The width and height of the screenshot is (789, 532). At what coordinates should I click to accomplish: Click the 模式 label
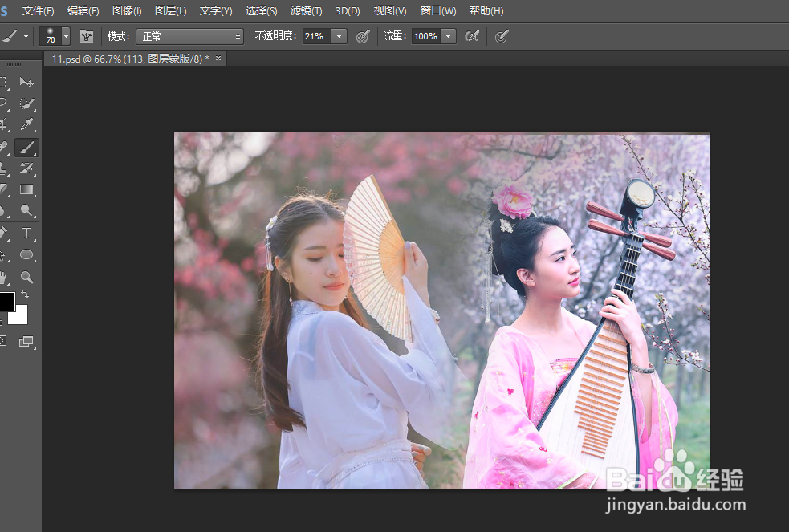118,36
